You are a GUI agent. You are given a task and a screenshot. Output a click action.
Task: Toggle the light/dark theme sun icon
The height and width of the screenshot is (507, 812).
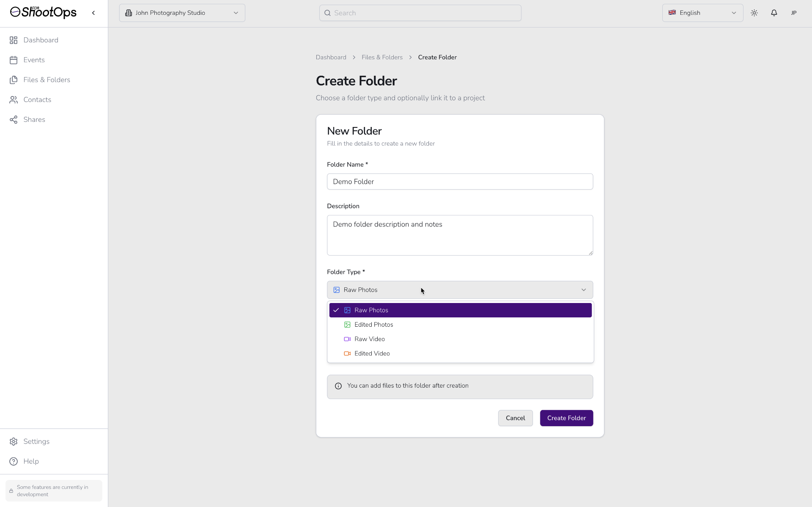click(x=754, y=13)
